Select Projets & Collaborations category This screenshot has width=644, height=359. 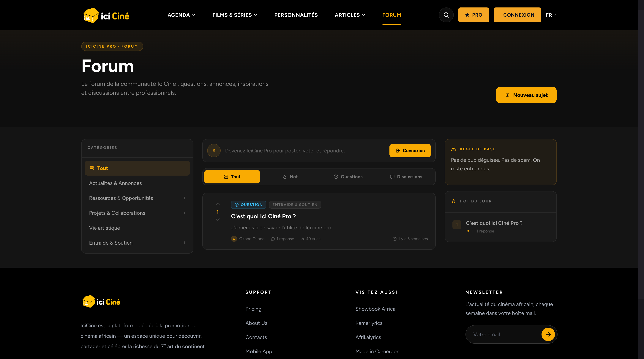click(x=137, y=213)
